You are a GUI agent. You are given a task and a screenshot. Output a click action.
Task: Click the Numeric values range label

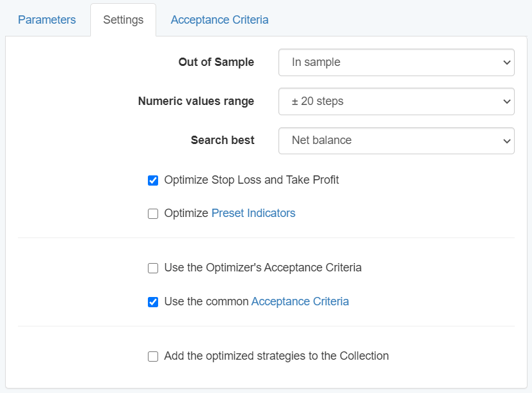[196, 101]
